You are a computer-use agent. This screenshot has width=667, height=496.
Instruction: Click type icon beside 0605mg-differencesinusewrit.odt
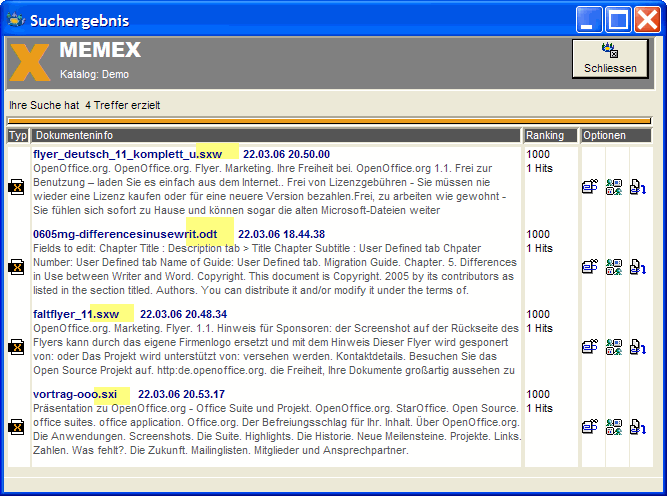16,267
